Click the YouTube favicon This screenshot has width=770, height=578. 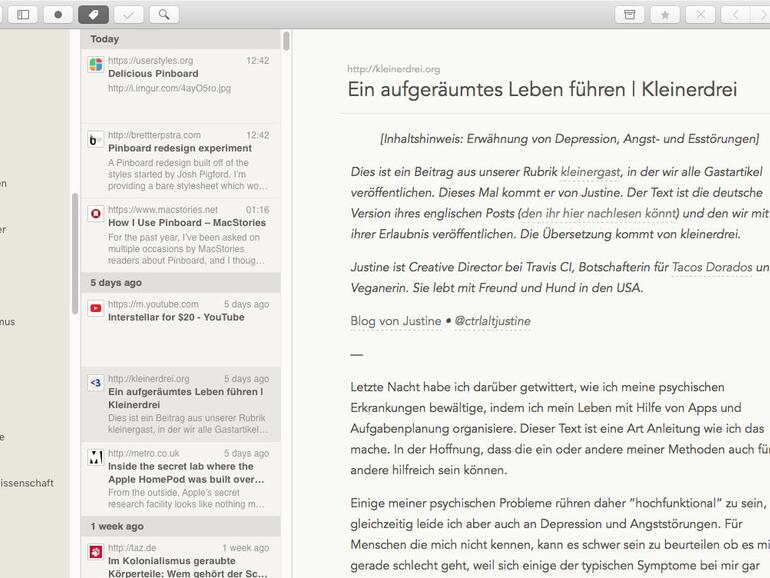tap(96, 308)
